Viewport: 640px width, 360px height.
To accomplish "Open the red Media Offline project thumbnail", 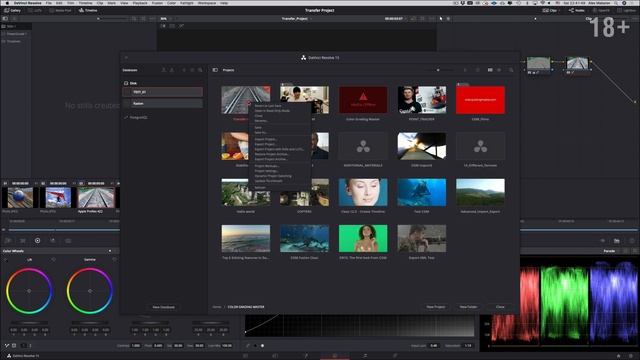I will [x=363, y=100].
